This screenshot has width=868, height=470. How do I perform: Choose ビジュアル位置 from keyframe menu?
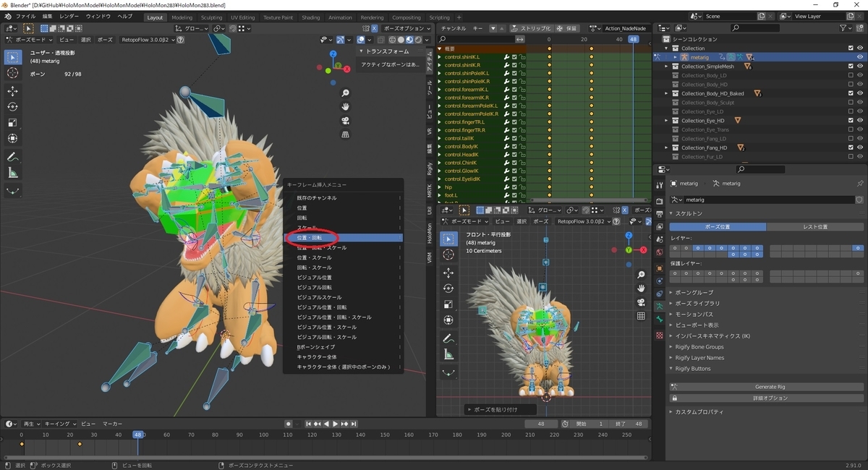tap(344, 278)
